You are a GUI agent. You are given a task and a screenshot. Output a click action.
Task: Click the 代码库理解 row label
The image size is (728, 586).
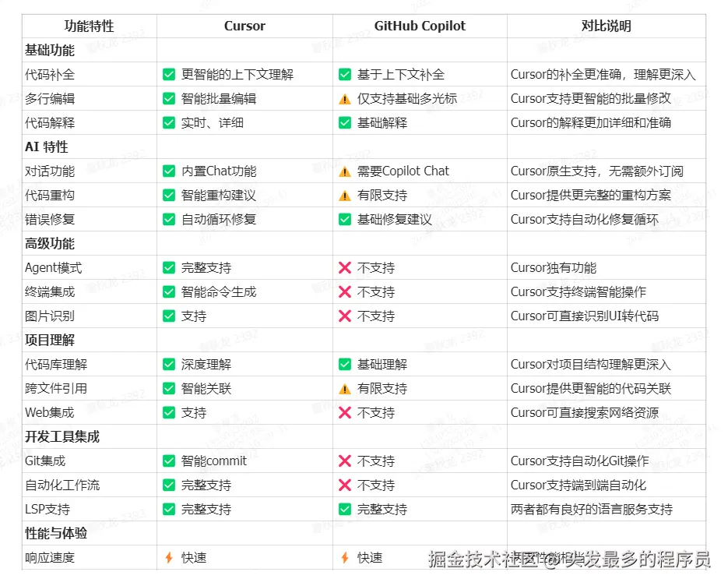[x=56, y=365]
